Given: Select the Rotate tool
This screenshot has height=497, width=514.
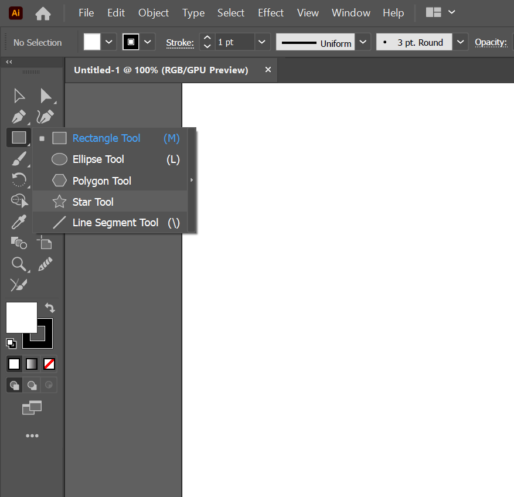Looking at the screenshot, I should click(x=19, y=180).
